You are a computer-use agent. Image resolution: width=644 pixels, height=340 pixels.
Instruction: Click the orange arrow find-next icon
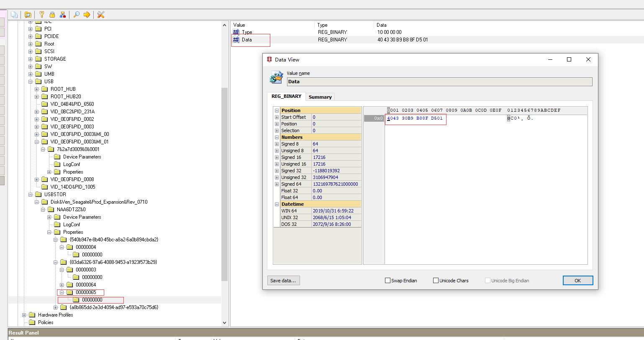(87, 15)
